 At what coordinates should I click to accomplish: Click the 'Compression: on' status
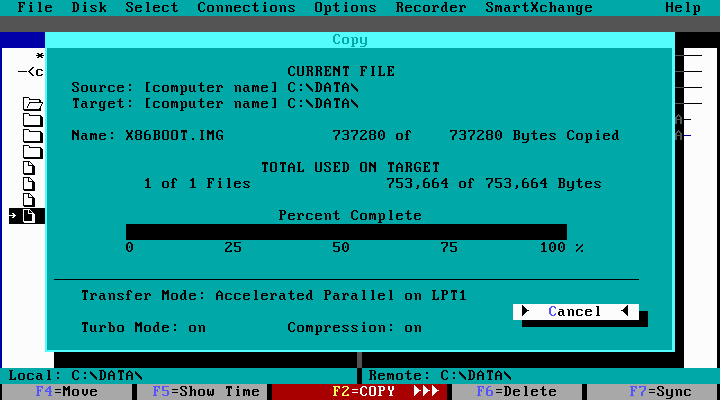pos(354,327)
